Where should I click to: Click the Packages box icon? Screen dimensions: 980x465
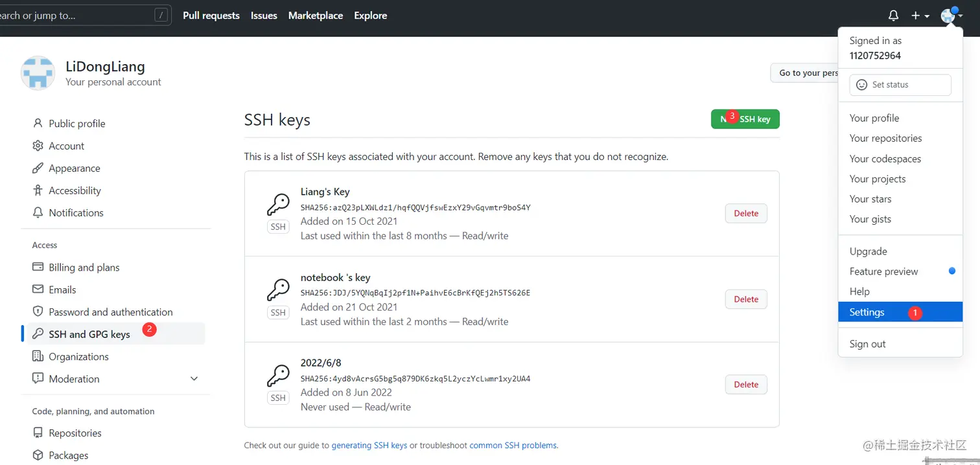(x=38, y=455)
